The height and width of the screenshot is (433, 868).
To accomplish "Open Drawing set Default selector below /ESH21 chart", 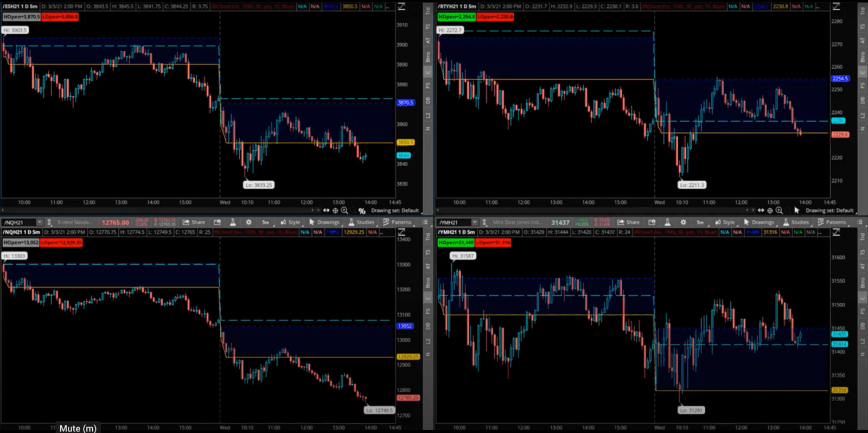I will 395,211.
